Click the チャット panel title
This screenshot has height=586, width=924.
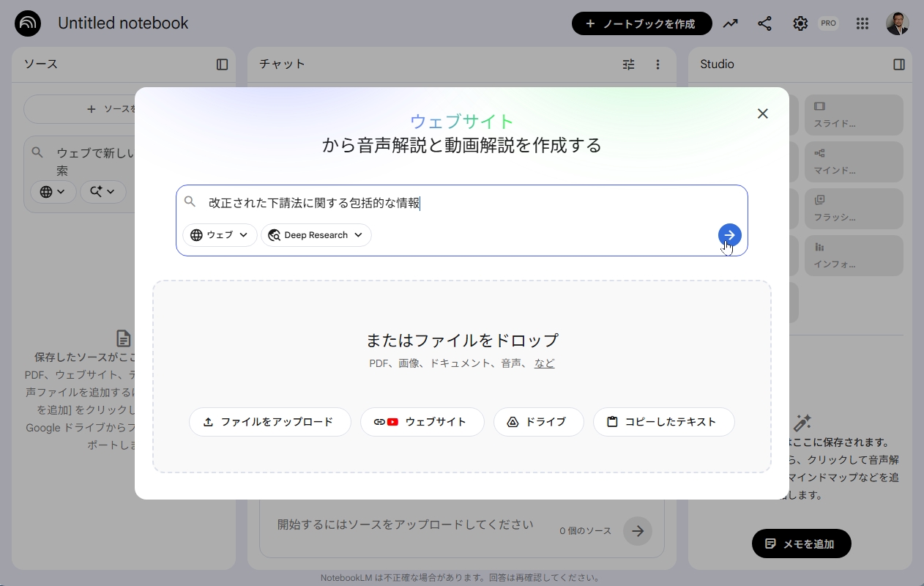[x=282, y=64]
